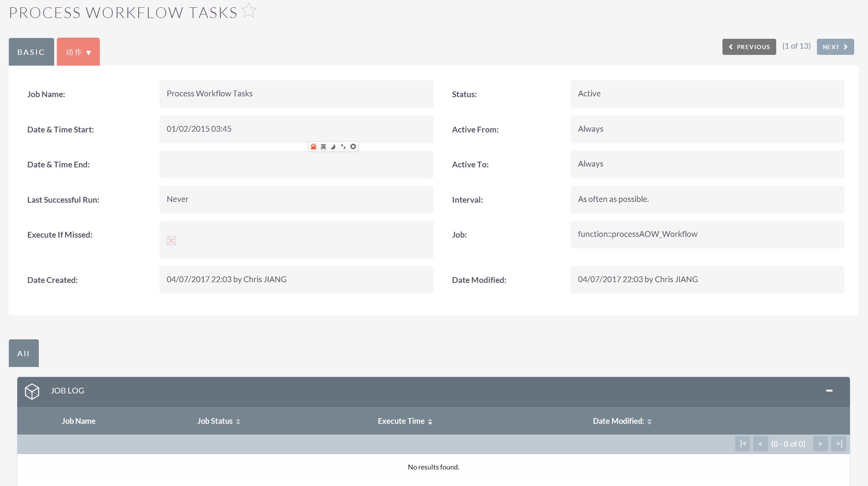The height and width of the screenshot is (486, 868).
Task: Click the Job Log cube icon
Action: 32,391
